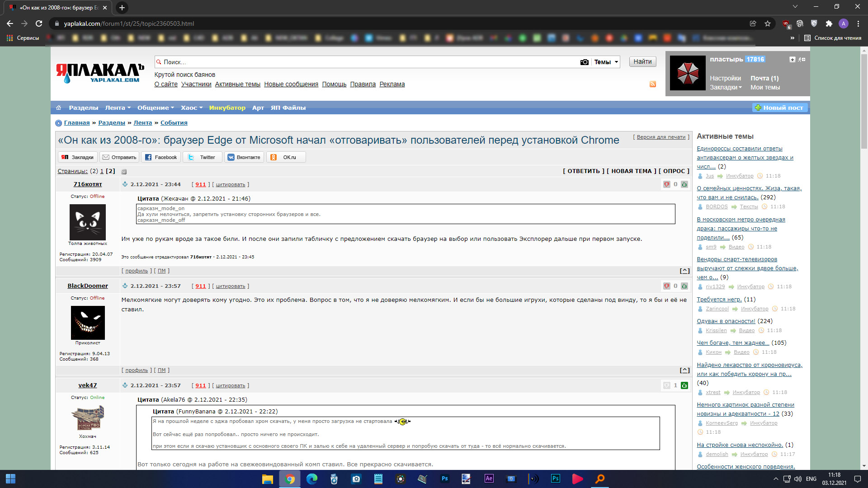Open the Сервисы apps shortcut
The image size is (868, 488).
23,38
